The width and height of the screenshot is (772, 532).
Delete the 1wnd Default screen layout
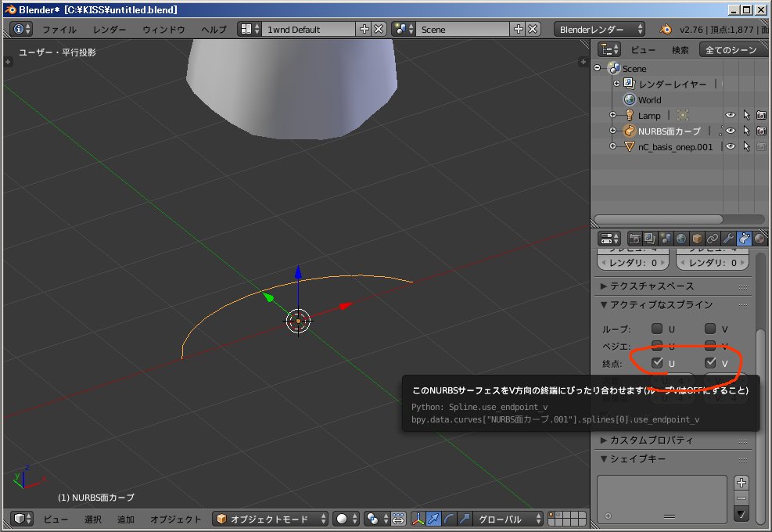[x=378, y=29]
